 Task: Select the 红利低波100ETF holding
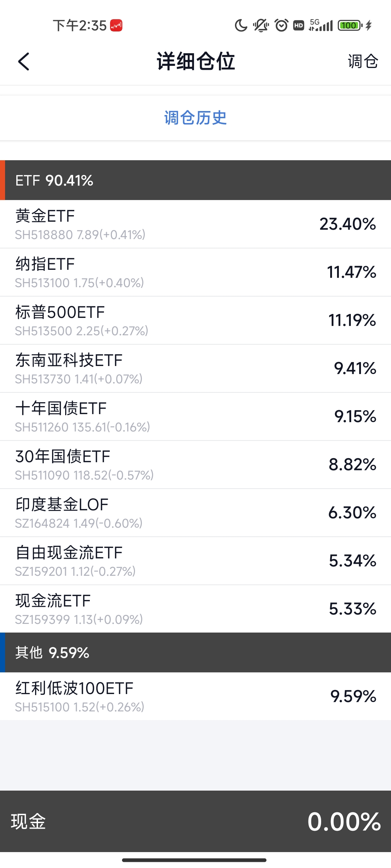[x=195, y=697]
